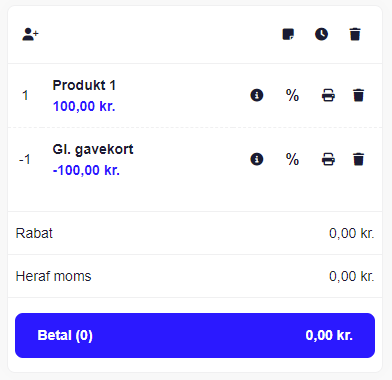This screenshot has height=380, width=392.
Task: Click the printer icon for Gl. gavekort
Action: click(328, 159)
